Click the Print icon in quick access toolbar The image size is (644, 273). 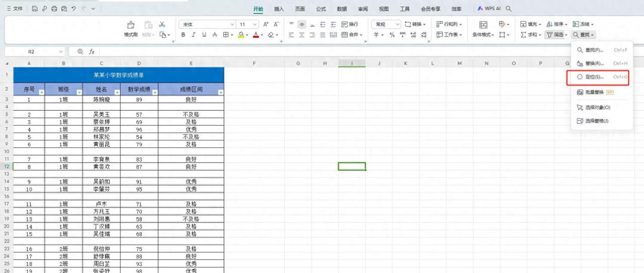pyautogui.click(x=54, y=9)
